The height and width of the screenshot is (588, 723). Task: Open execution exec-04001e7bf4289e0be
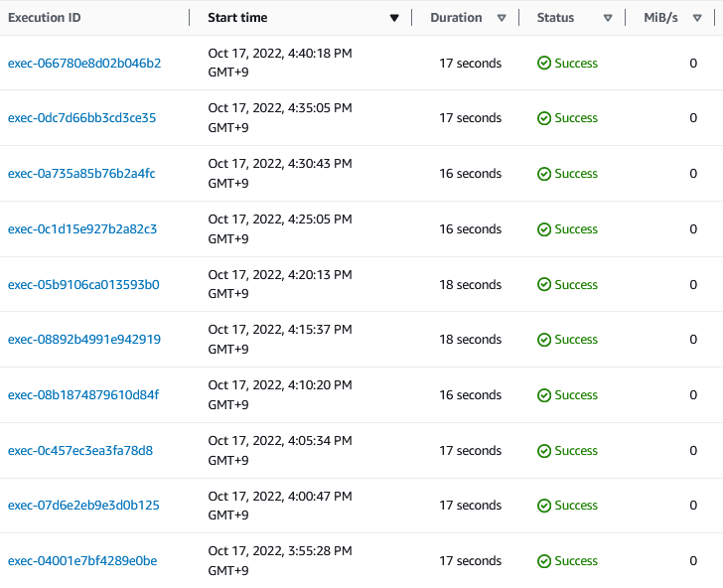click(x=82, y=561)
